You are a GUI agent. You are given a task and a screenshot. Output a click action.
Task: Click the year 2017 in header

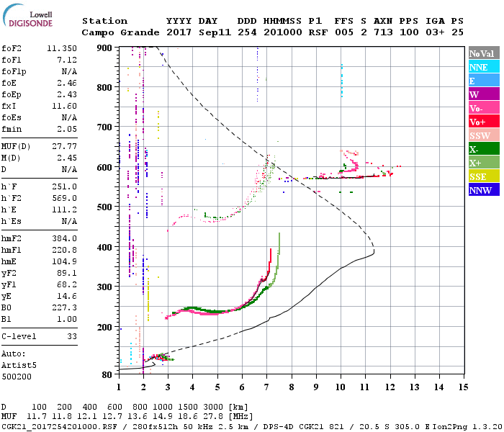pos(179,32)
